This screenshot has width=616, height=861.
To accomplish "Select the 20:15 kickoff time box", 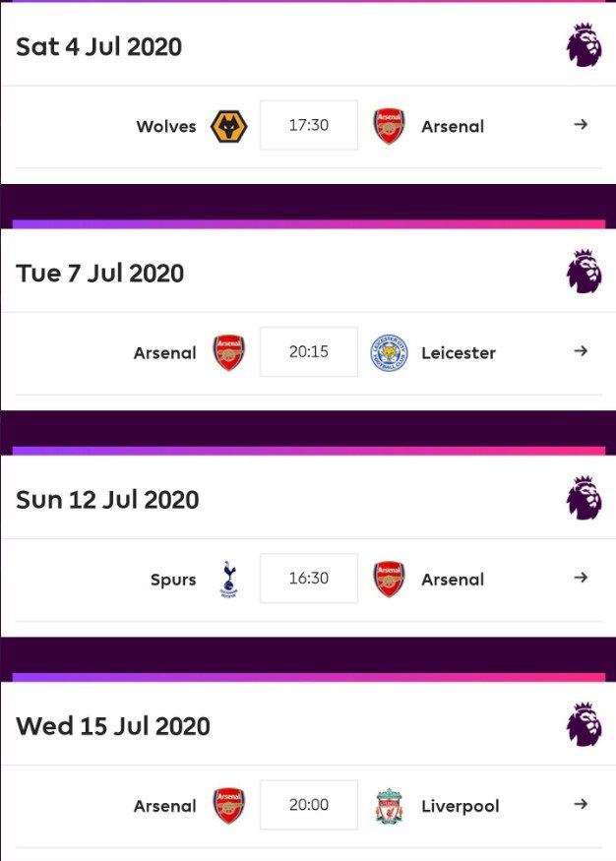I will click(309, 352).
